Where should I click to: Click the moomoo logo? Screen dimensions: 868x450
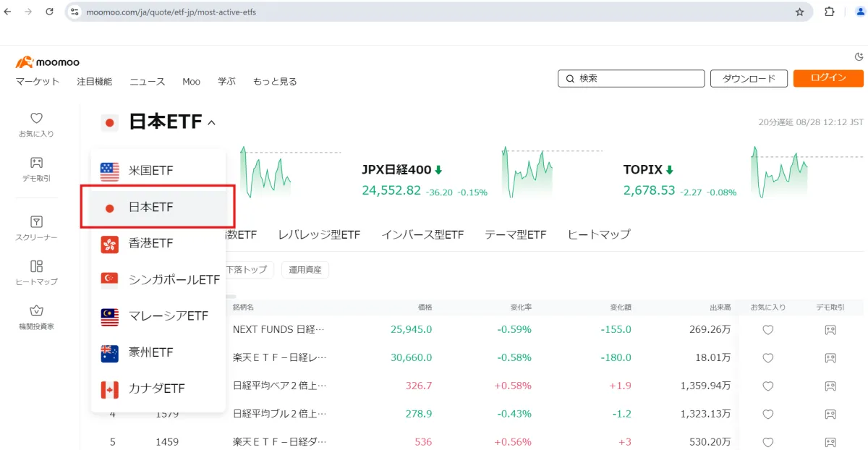[48, 62]
